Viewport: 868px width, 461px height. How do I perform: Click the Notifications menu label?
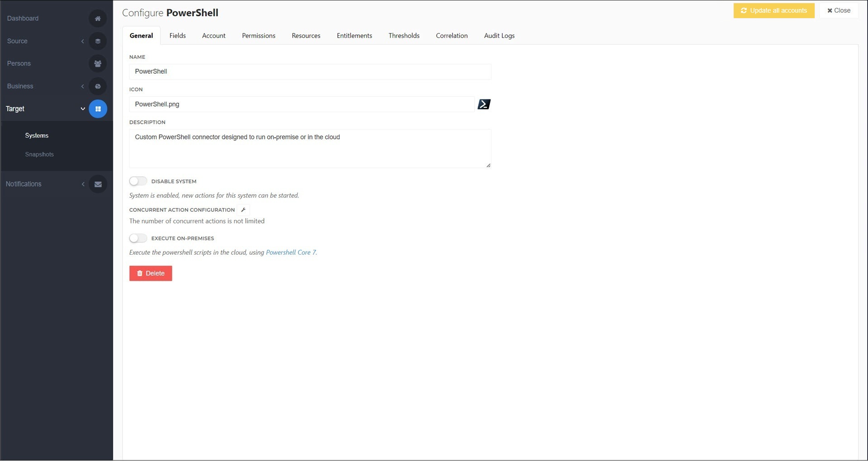point(24,184)
